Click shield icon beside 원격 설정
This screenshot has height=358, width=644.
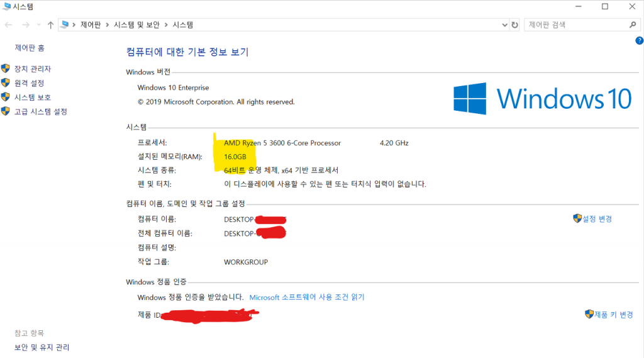click(5, 82)
